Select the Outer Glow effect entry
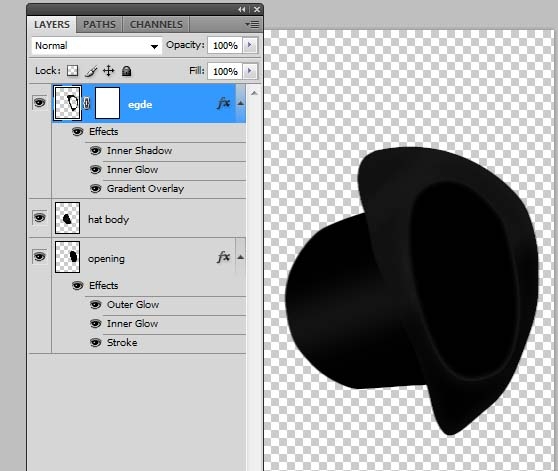 (x=133, y=305)
